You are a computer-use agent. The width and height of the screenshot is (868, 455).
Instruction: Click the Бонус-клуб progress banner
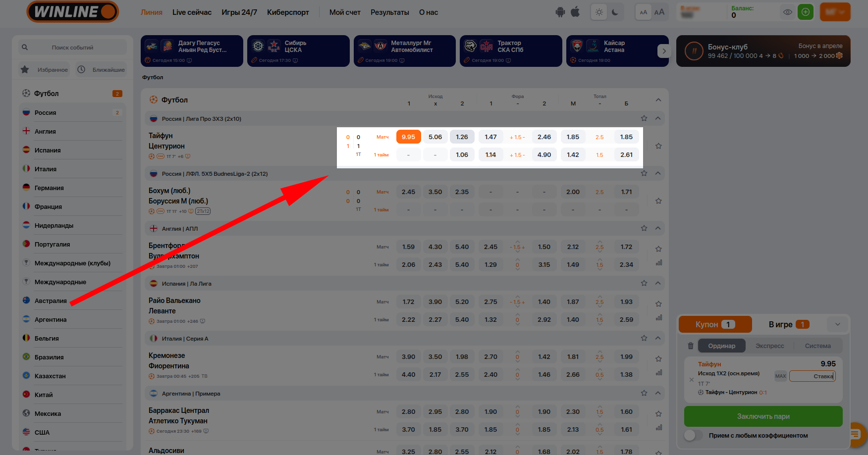(763, 51)
